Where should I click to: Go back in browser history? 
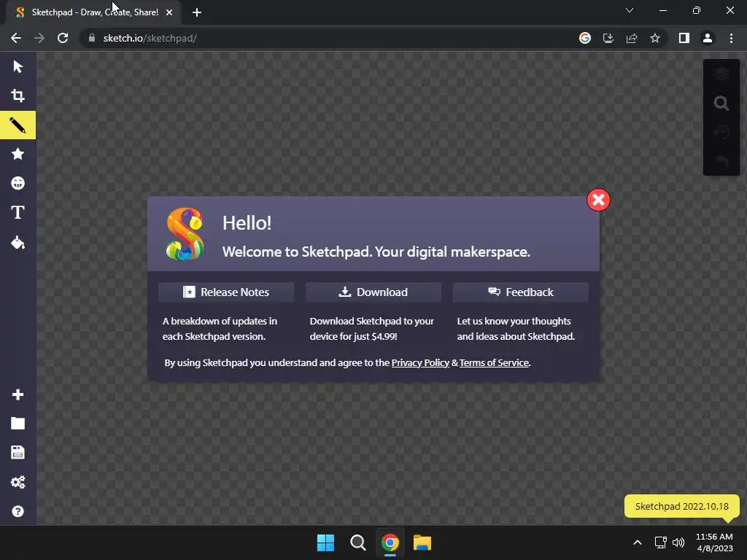tap(16, 38)
